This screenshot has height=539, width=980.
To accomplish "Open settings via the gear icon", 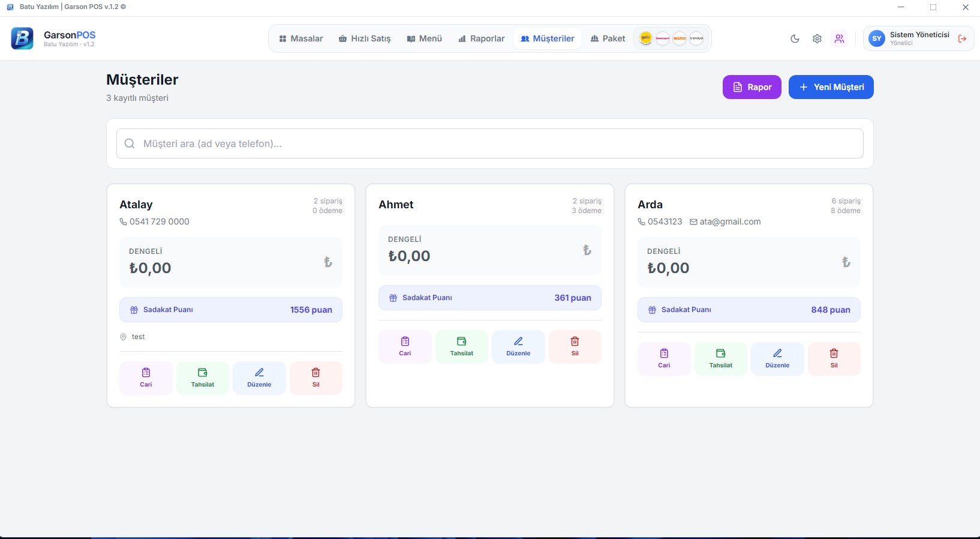I will [x=817, y=39].
